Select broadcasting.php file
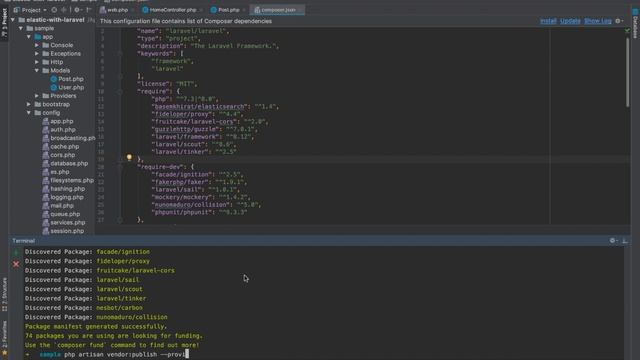The height and width of the screenshot is (360, 640). click(x=69, y=138)
